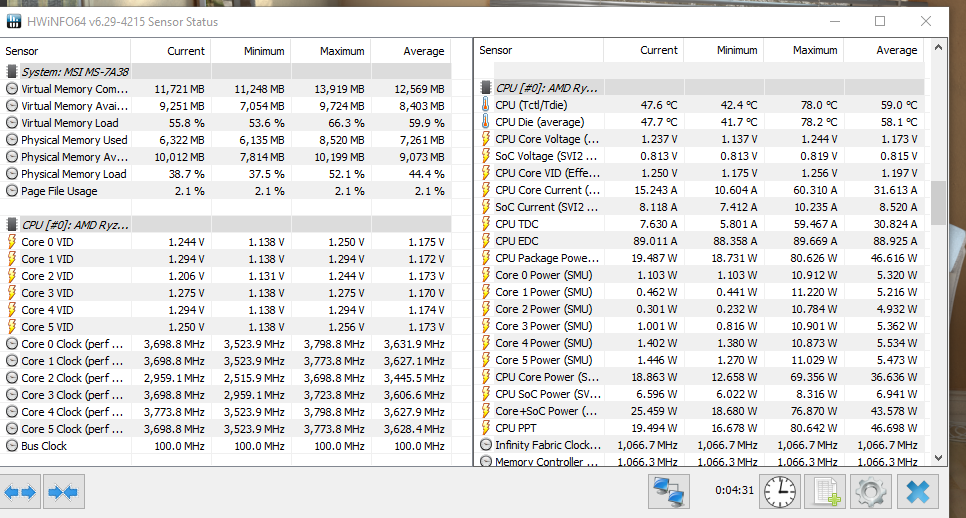Click lightning icon beside Core 5 VID
Screen dimensions: 966x518
(x=12, y=326)
